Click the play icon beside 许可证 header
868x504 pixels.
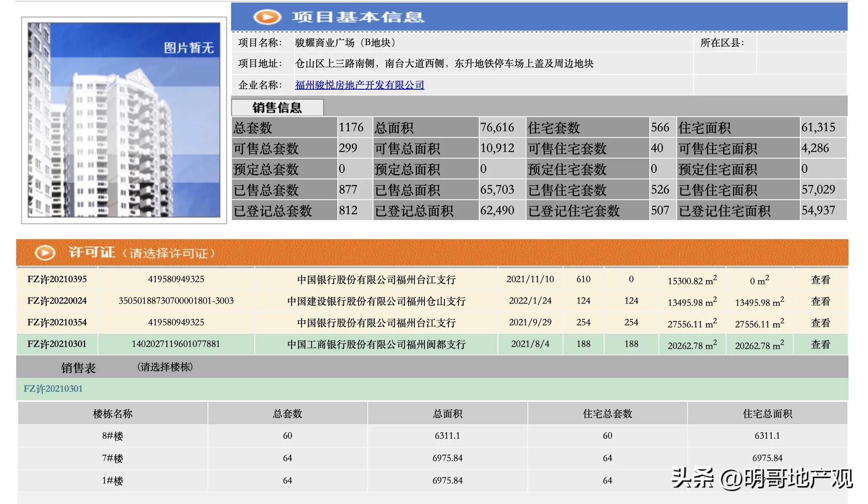pyautogui.click(x=46, y=253)
